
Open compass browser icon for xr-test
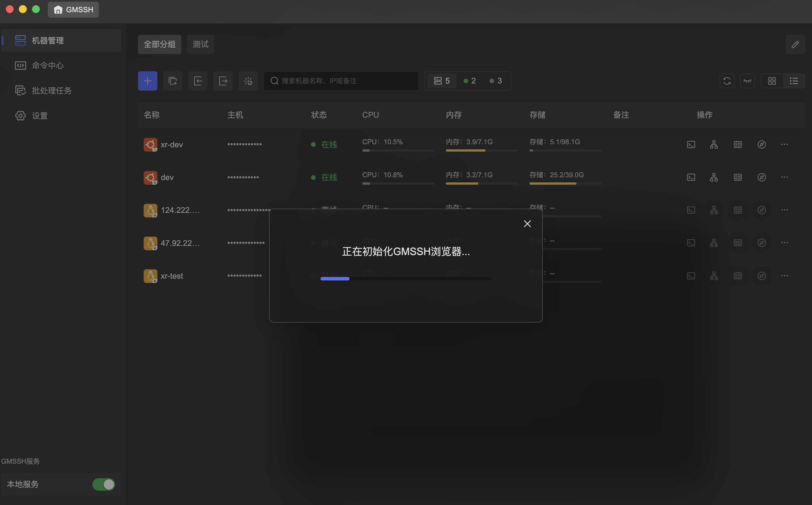coord(762,276)
